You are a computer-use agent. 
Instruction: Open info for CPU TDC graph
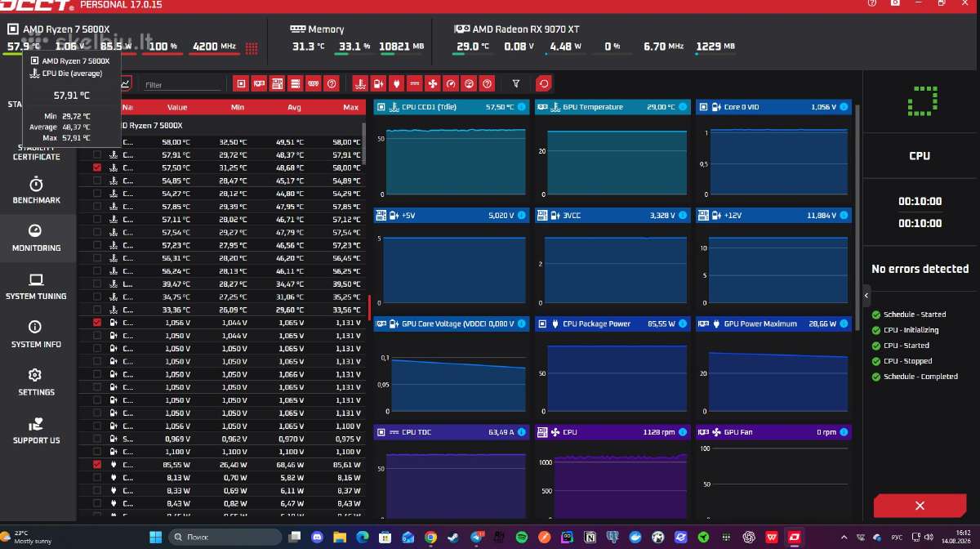(523, 431)
